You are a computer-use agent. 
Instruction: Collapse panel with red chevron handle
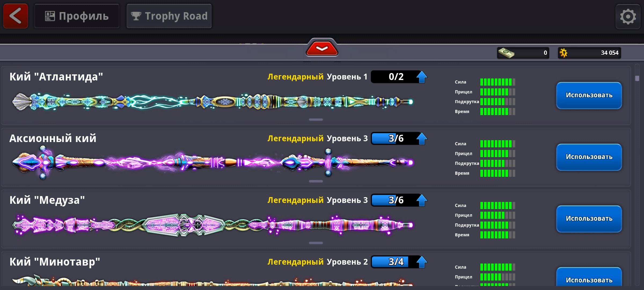(x=322, y=48)
